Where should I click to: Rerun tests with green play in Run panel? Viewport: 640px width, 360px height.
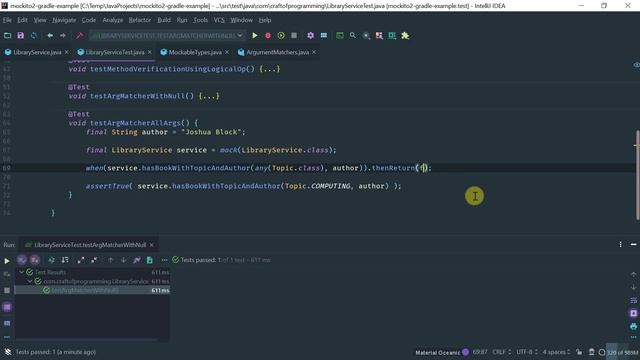(7, 260)
